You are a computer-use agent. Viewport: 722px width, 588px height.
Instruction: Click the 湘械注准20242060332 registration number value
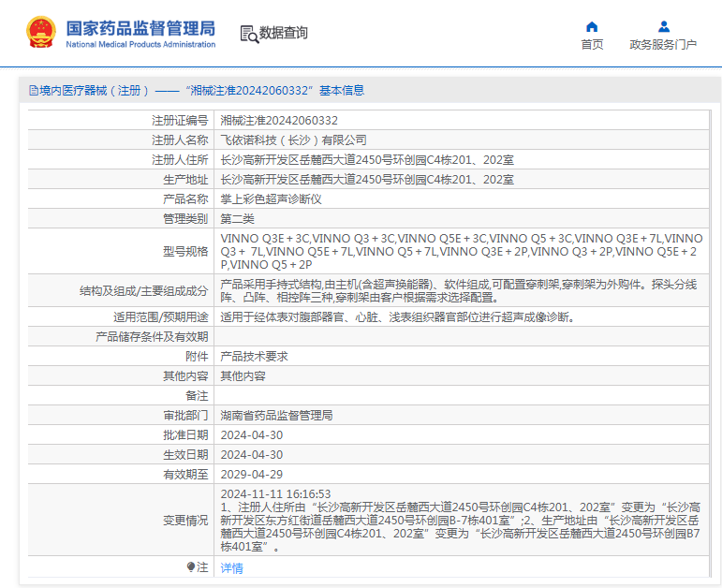(x=279, y=121)
